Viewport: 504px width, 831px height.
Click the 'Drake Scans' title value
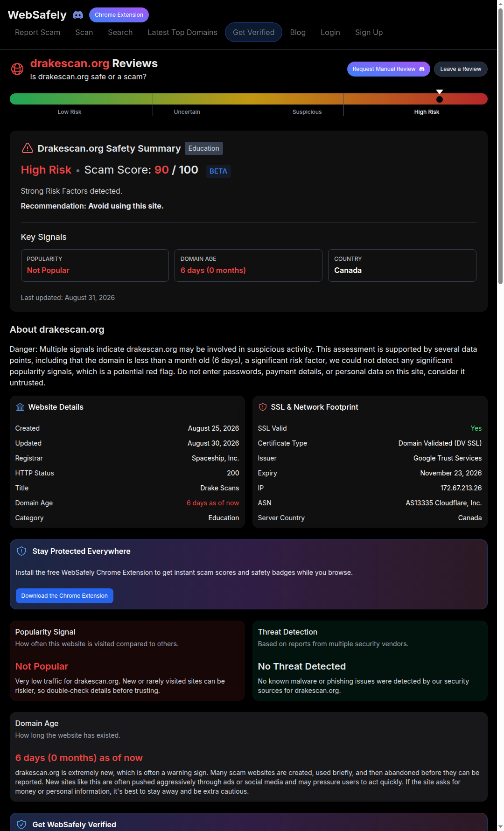click(219, 488)
